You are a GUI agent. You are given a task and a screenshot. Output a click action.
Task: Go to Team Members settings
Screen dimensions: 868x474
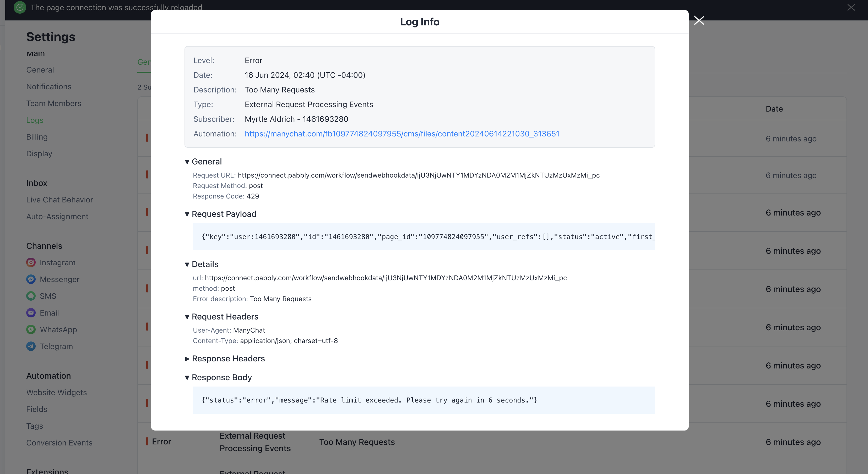pos(53,103)
